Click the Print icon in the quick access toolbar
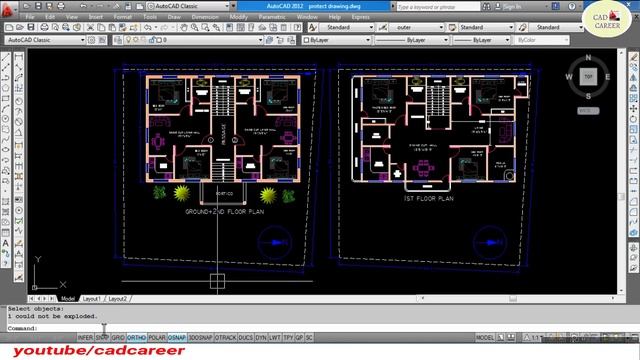Screen dimensions: 640x360 pos(60,6)
